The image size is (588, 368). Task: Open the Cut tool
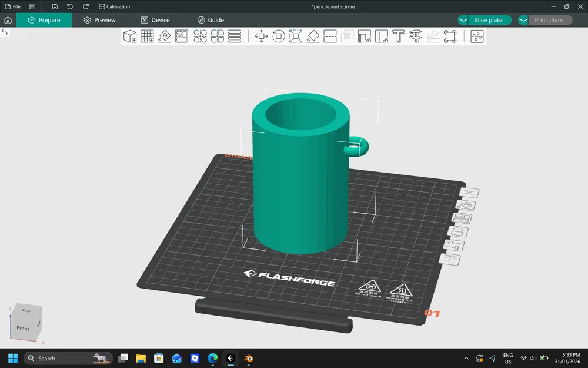tap(330, 37)
